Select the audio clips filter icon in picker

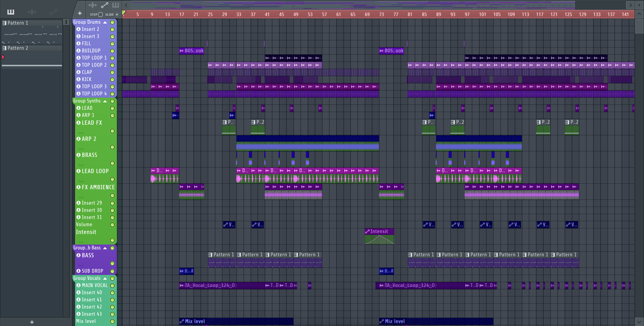click(x=32, y=12)
